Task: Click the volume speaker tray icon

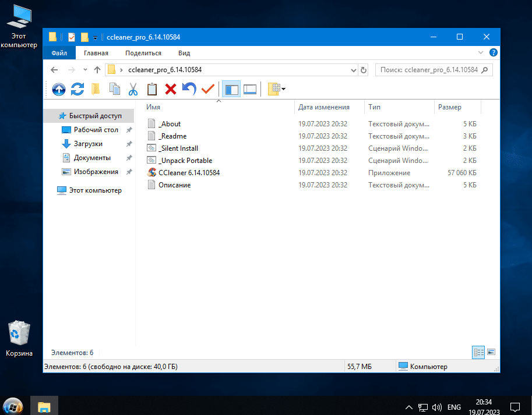Action: pyautogui.click(x=437, y=407)
